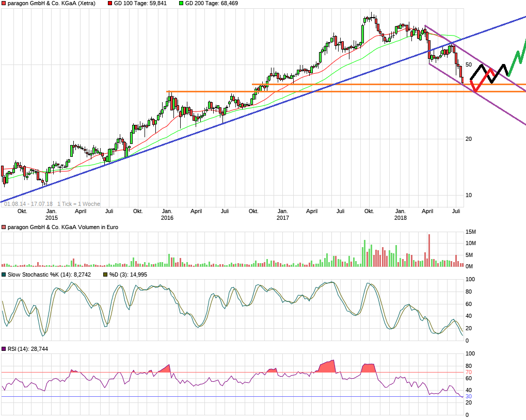The height and width of the screenshot is (420, 526).
Task: Click the green GD 200 Tage legend swatch
Action: pyautogui.click(x=181, y=3)
